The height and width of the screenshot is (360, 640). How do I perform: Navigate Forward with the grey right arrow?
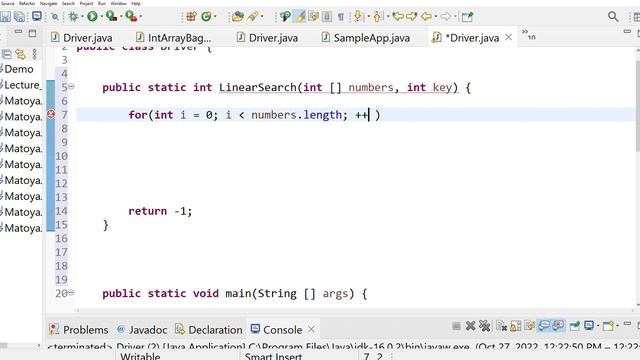pos(446,16)
